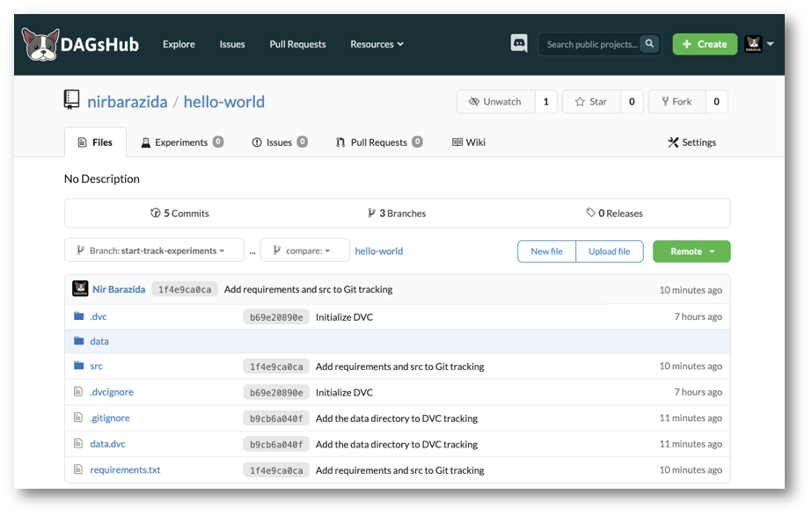Star the hello-world repository

[x=591, y=102]
